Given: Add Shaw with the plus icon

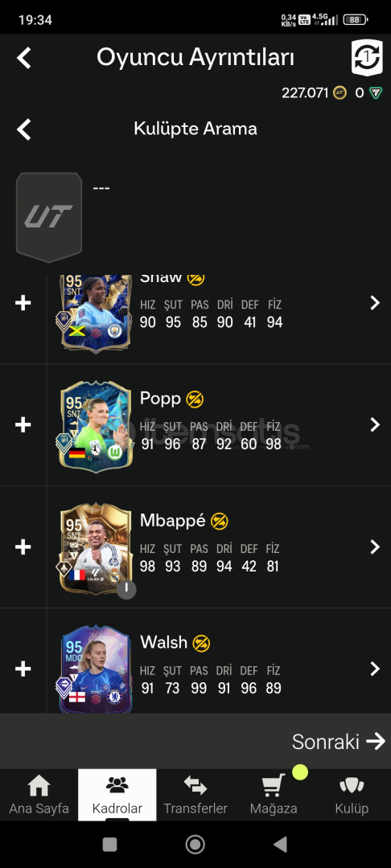Looking at the screenshot, I should [23, 303].
